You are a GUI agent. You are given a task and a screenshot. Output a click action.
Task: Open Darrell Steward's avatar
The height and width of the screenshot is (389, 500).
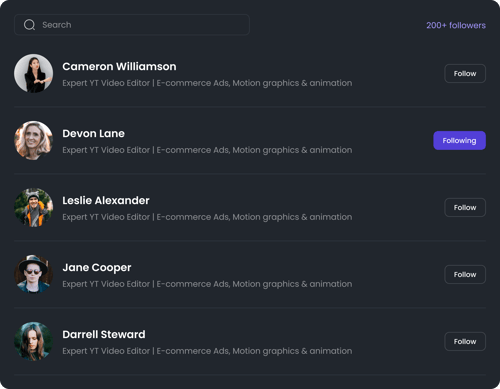(33, 341)
